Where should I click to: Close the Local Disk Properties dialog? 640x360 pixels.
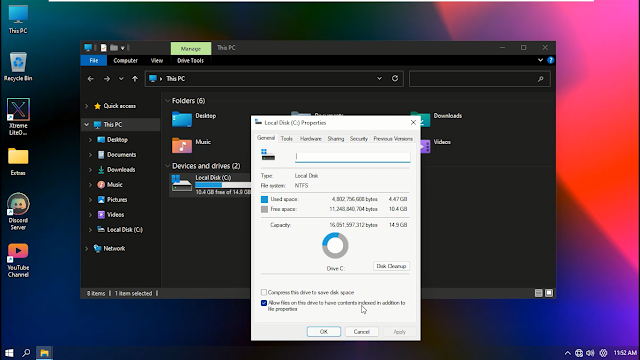click(x=413, y=122)
